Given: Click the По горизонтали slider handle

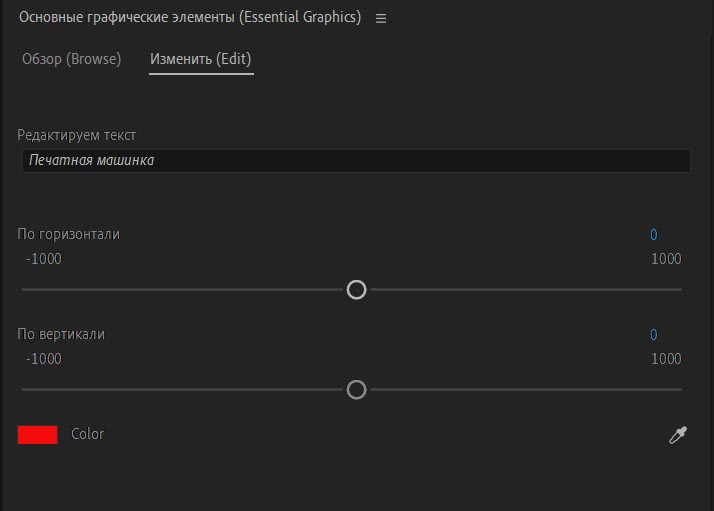Looking at the screenshot, I should (x=356, y=290).
